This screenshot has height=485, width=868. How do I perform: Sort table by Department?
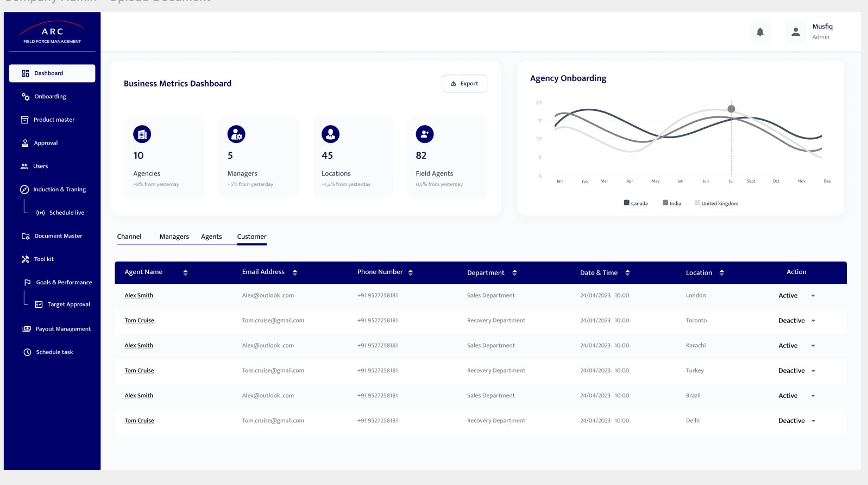pyautogui.click(x=514, y=272)
